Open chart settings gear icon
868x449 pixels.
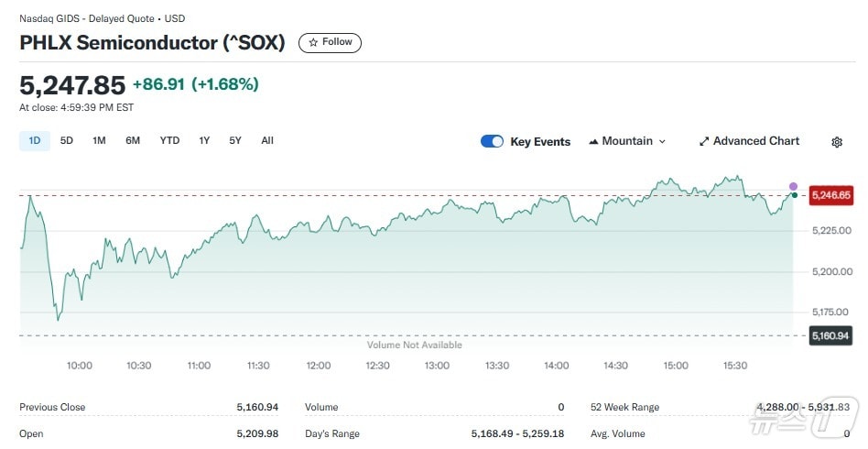837,142
